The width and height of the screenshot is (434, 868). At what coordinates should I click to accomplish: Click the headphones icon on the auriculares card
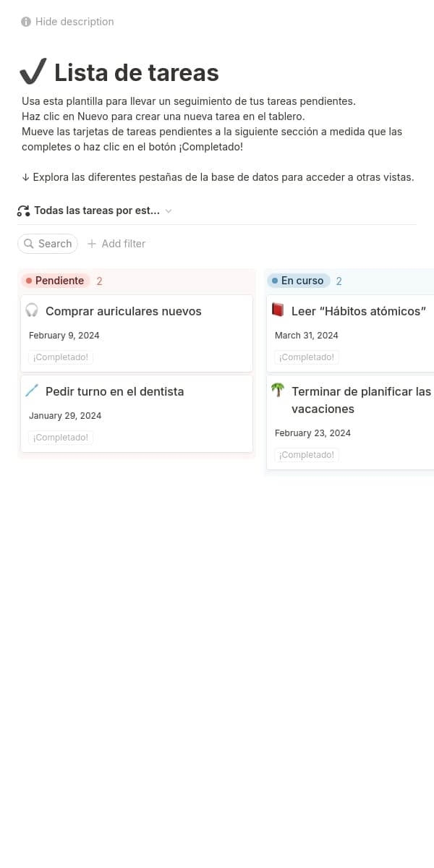point(32,311)
